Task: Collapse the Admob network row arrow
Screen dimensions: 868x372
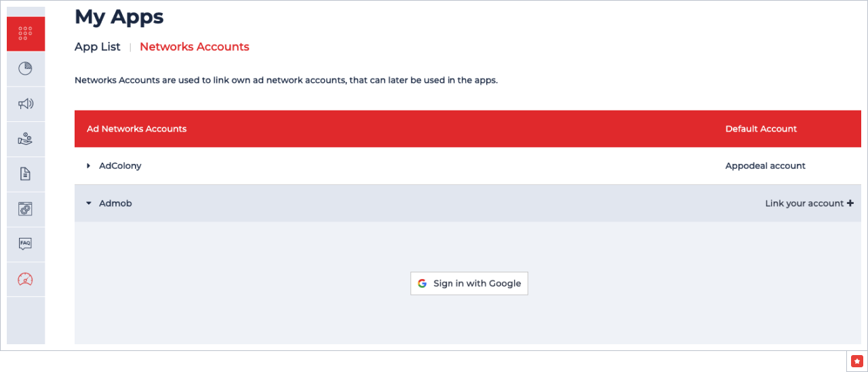Action: pos(88,203)
